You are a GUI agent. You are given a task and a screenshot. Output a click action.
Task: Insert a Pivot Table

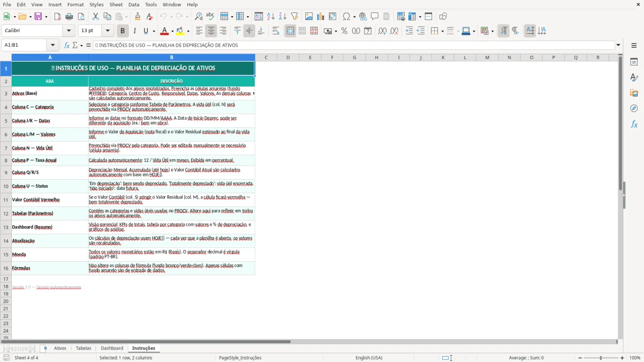[x=332, y=16]
